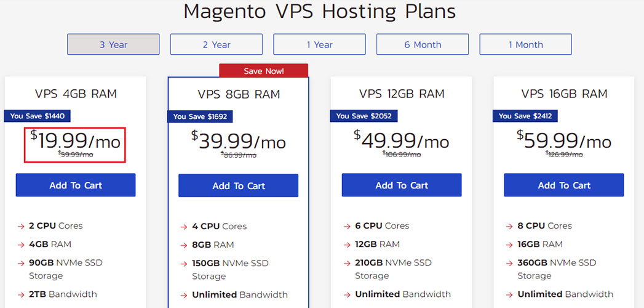Add VPS 16GB RAM plan to cart

(564, 185)
